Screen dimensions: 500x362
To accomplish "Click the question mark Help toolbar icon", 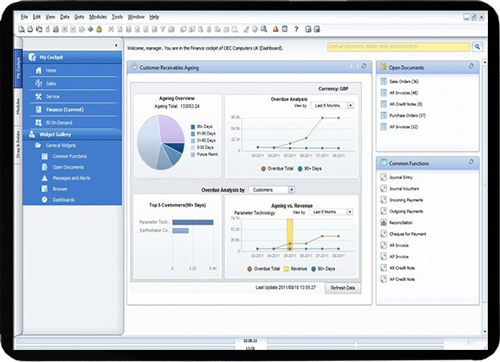I will click(x=296, y=29).
